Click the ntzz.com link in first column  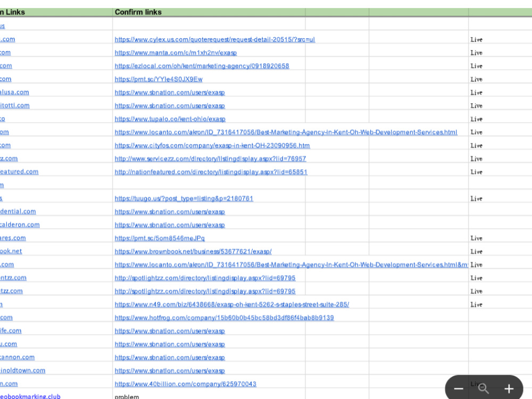(13, 277)
